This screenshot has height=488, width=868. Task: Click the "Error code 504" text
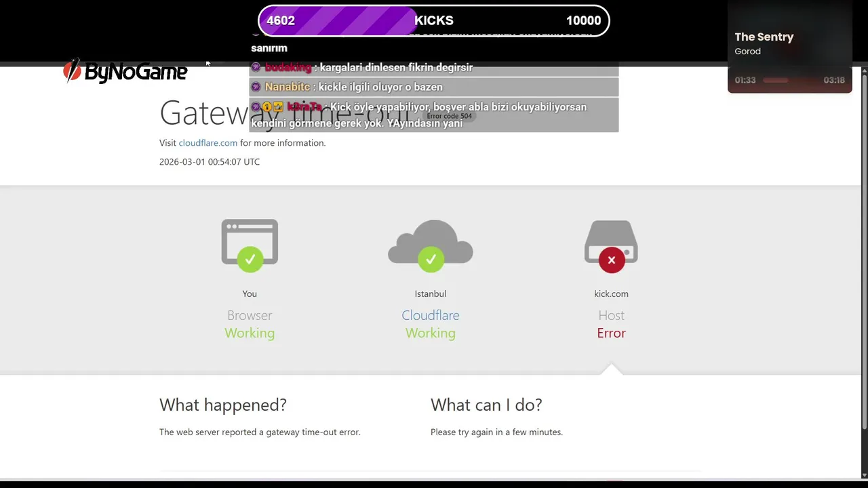[x=449, y=116]
